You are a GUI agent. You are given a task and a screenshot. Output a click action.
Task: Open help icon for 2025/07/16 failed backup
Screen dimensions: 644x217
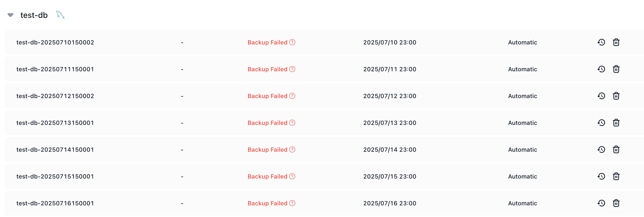[292, 203]
